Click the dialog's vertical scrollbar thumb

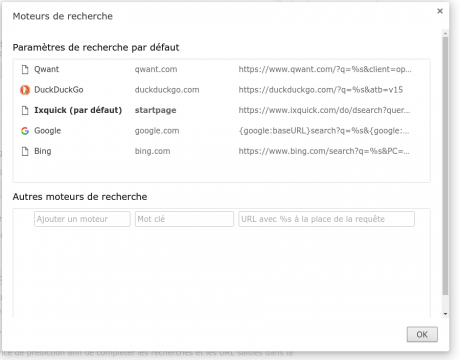tap(445, 166)
